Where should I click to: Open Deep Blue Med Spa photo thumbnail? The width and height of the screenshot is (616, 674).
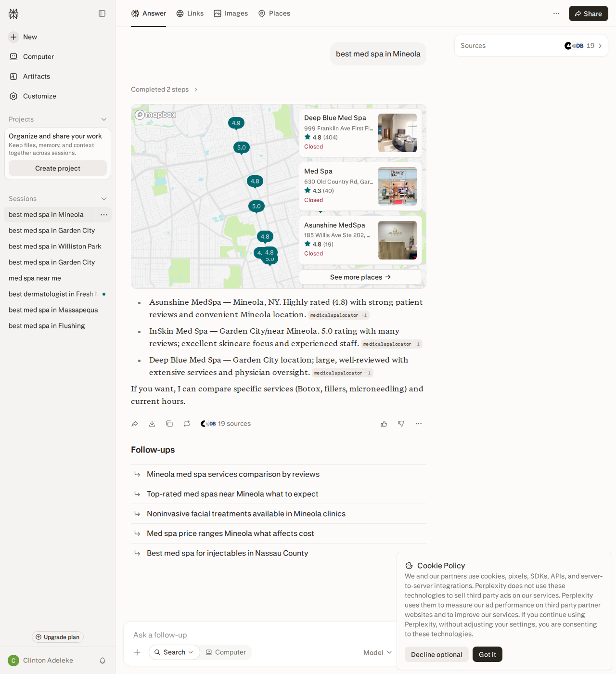[x=398, y=133]
